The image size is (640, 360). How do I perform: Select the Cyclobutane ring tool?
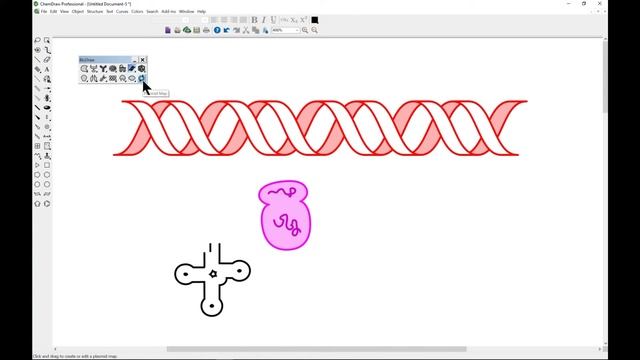tap(47, 165)
